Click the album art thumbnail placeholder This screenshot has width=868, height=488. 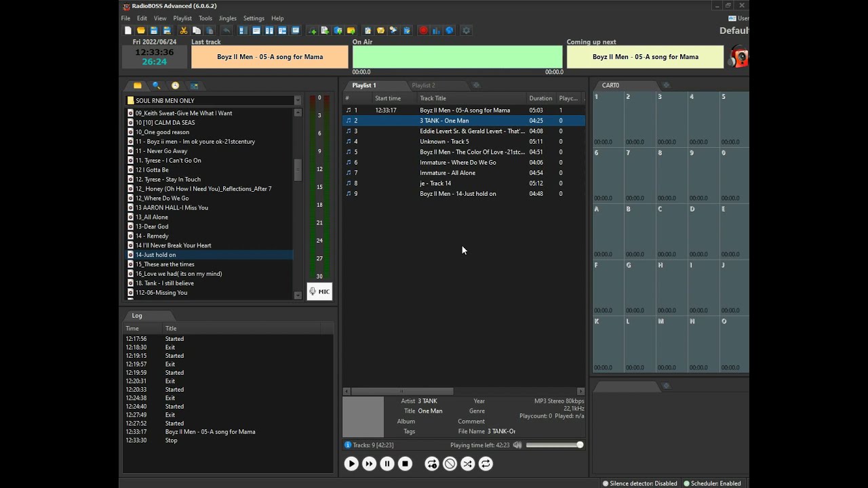pos(363,417)
